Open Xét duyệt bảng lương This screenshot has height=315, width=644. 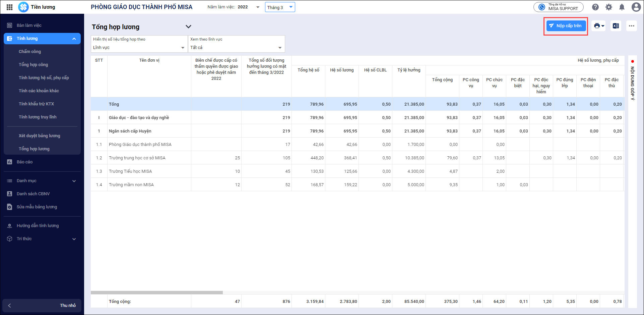[x=40, y=136]
